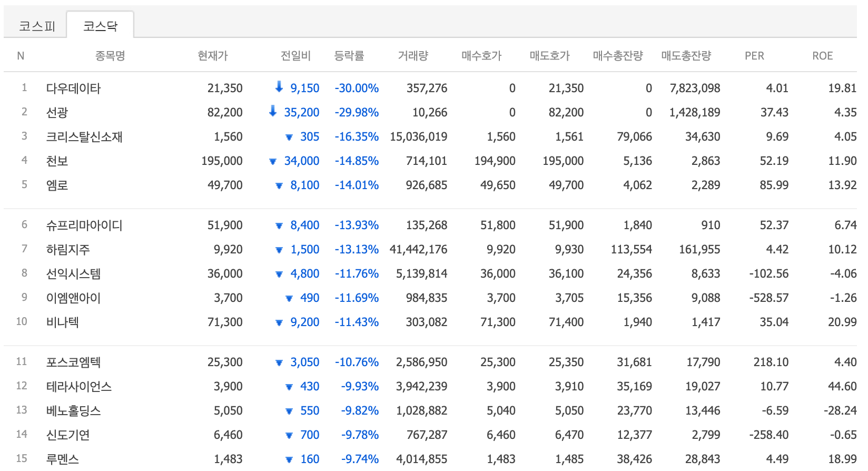Click the 85.99 PER value
The width and height of the screenshot is (868, 471).
774,185
